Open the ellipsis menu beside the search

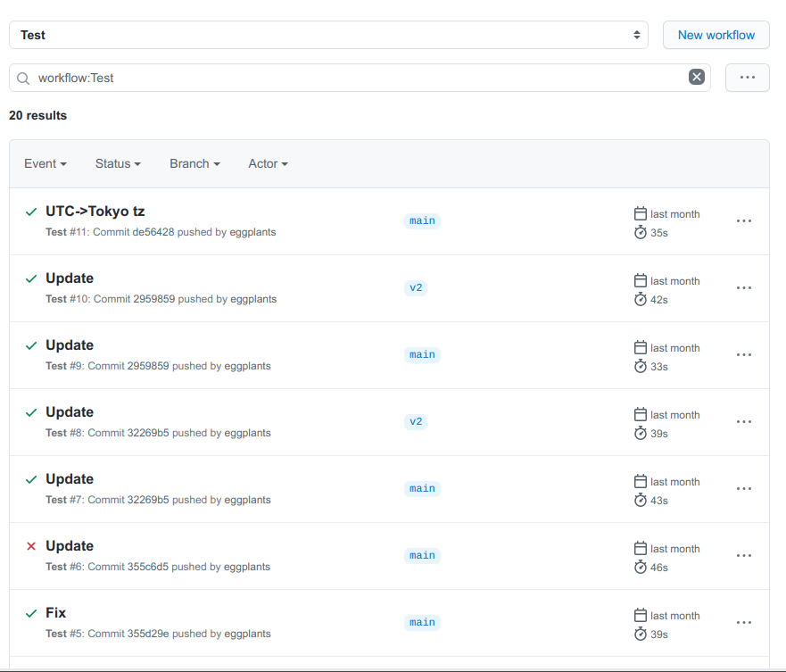[x=747, y=78]
